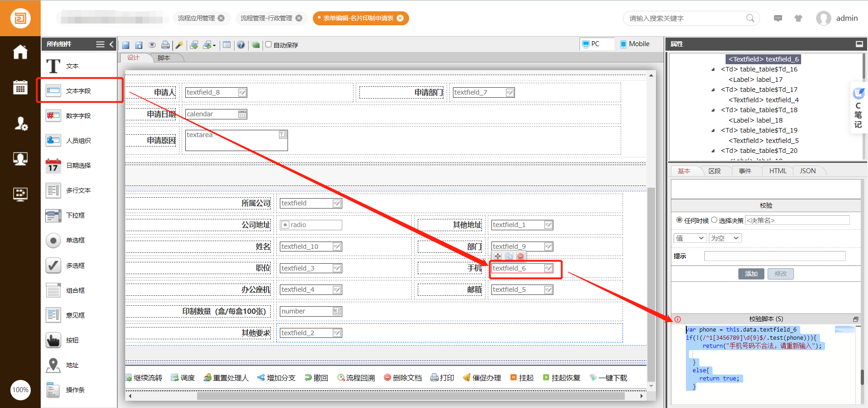Image resolution: width=868 pixels, height=408 pixels.
Task: Click the 100% zoom indicator
Action: coord(20,390)
